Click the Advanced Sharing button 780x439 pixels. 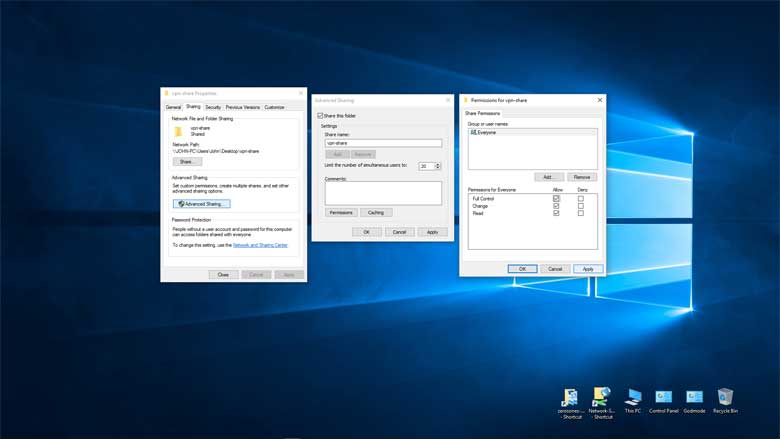(201, 204)
